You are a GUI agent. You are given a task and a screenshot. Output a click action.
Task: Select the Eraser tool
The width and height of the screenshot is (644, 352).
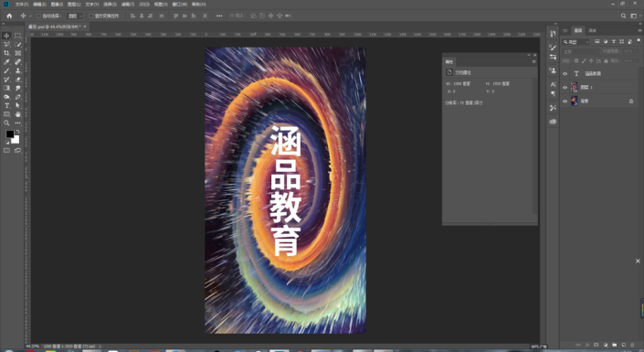pos(18,80)
